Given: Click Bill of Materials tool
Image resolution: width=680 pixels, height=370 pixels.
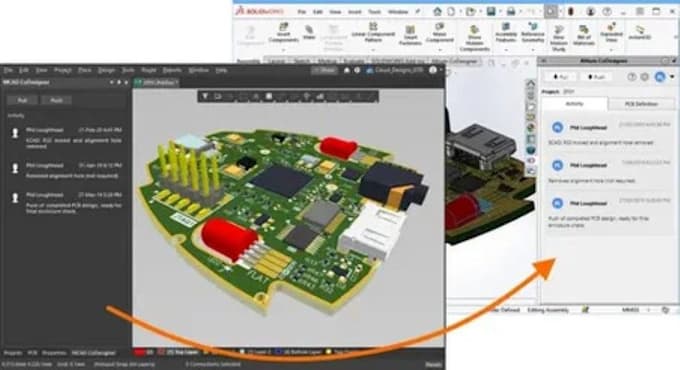Looking at the screenshot, I should pyautogui.click(x=584, y=35).
